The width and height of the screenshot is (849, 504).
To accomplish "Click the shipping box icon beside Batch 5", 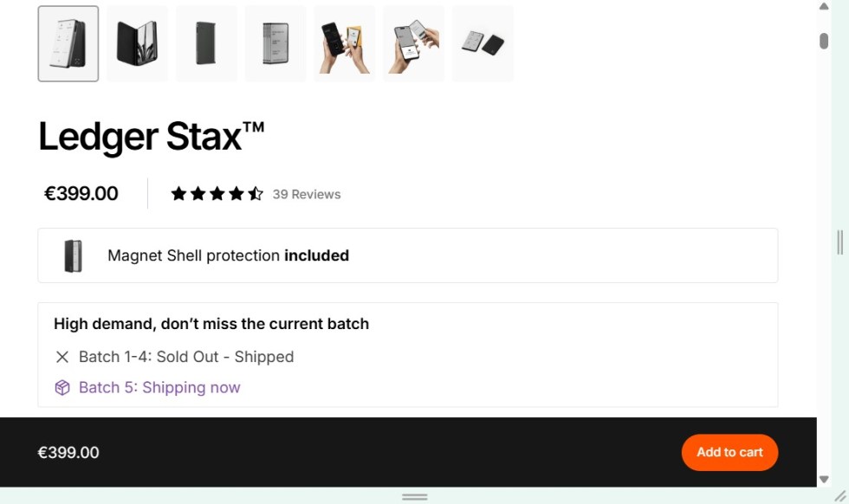I will [62, 387].
